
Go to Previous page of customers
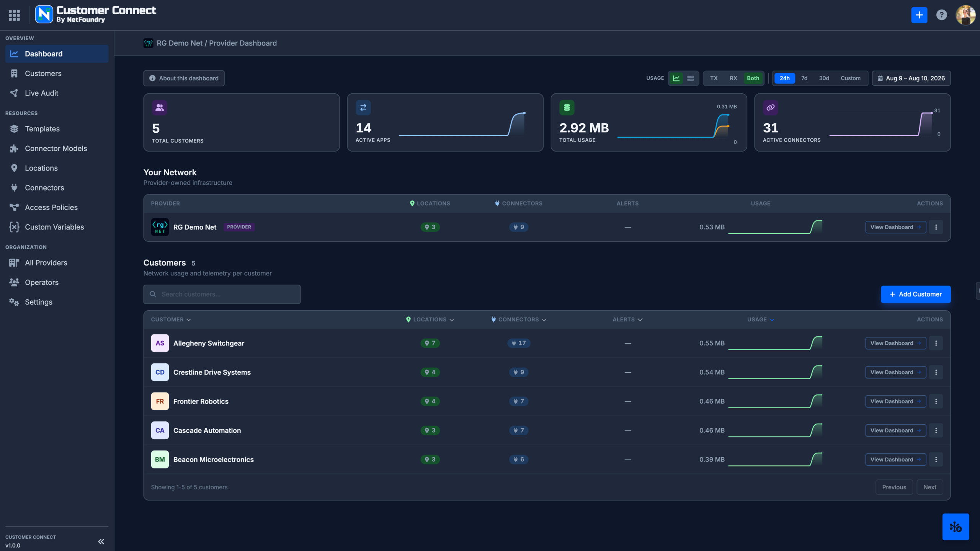[894, 487]
